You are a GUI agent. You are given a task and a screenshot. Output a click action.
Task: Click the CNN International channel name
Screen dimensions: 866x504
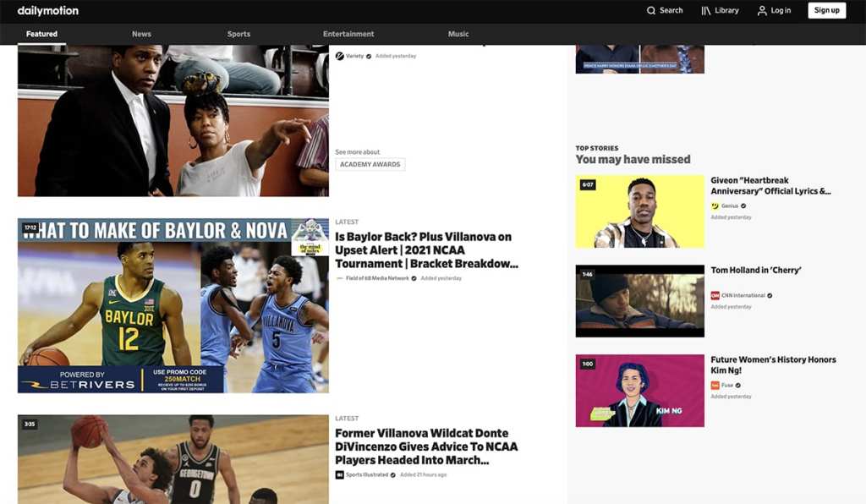[743, 295]
